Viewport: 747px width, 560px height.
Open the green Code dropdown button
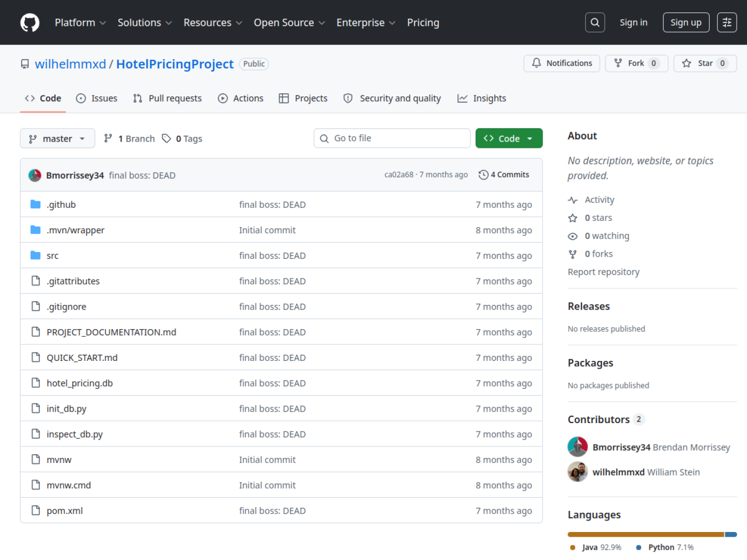click(509, 138)
